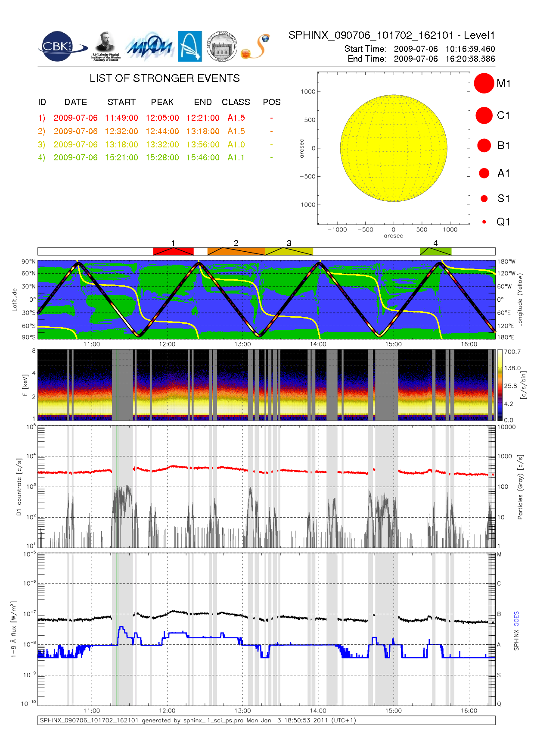This screenshot has width=534, height=756.
Task: Click the yellow solar disk center
Action: tap(394, 148)
